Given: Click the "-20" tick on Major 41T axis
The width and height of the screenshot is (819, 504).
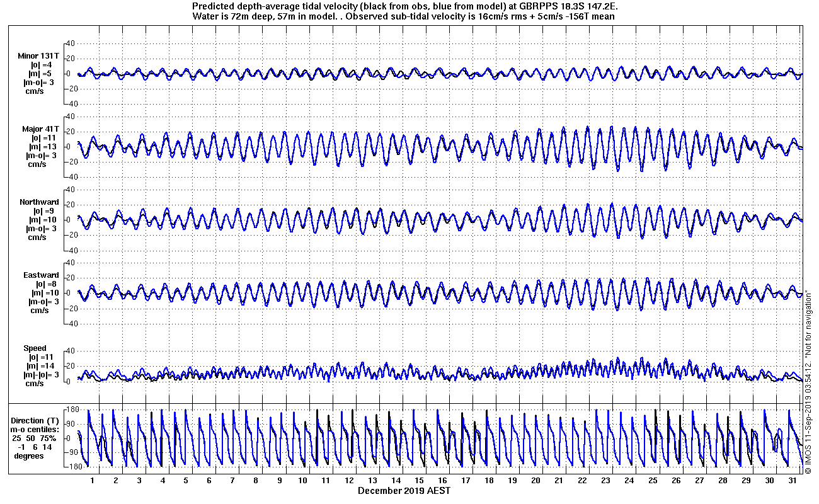Looking at the screenshot, I should (71, 162).
